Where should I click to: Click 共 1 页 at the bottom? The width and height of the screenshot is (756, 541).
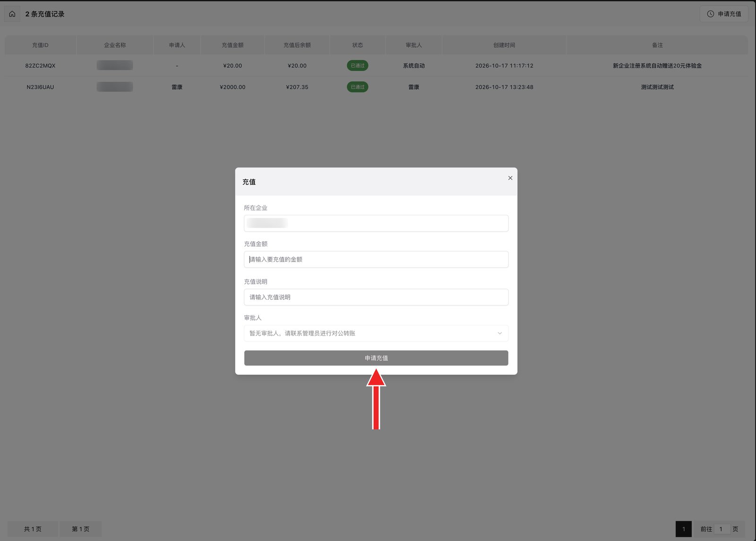pyautogui.click(x=33, y=529)
